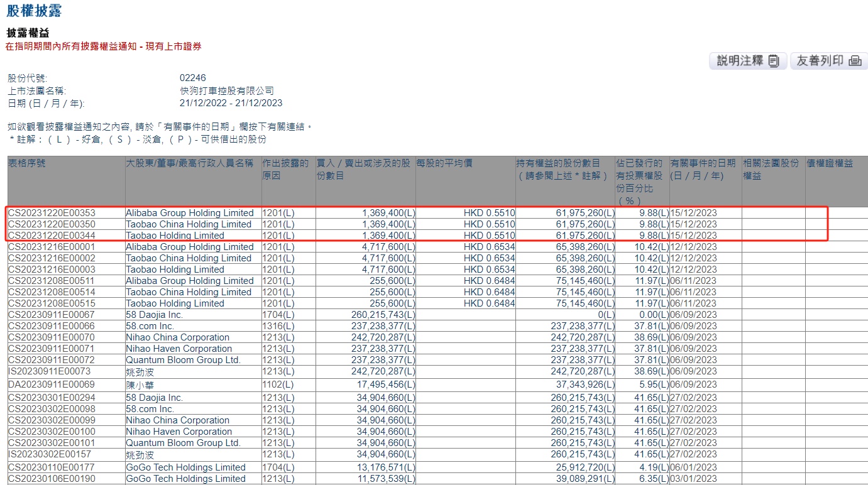Screen dimensions: 868x485
Task: Select form serial number DA20230911E00069
Action: (x=52, y=384)
